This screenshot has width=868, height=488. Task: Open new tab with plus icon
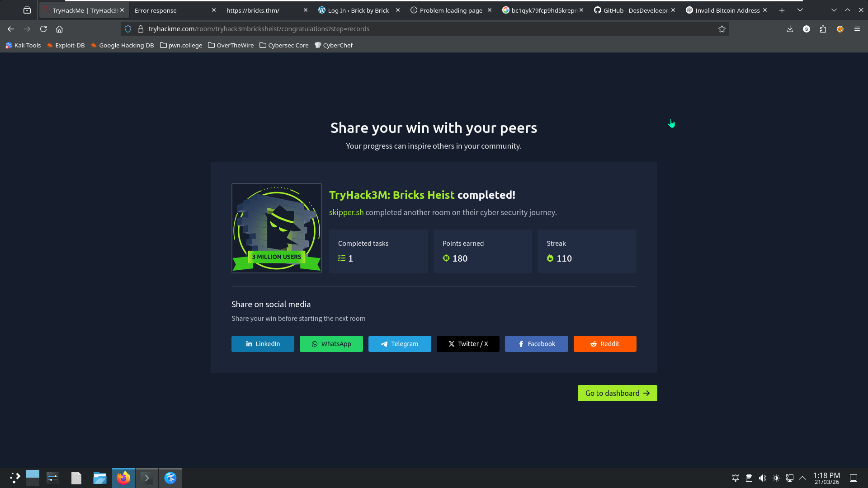[x=782, y=10]
